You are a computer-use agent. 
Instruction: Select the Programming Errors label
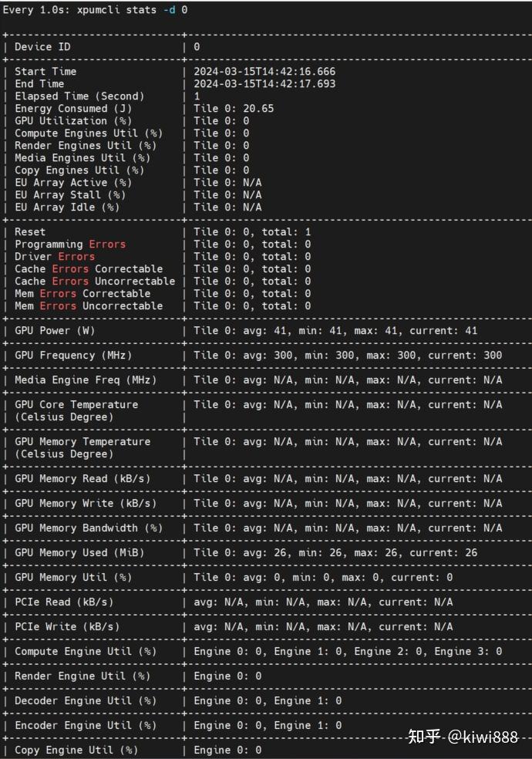click(x=70, y=245)
